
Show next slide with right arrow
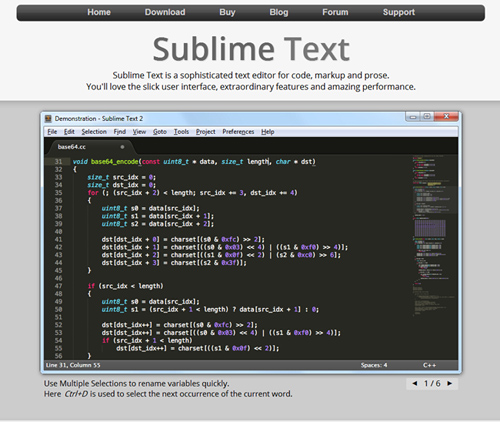coord(450,383)
